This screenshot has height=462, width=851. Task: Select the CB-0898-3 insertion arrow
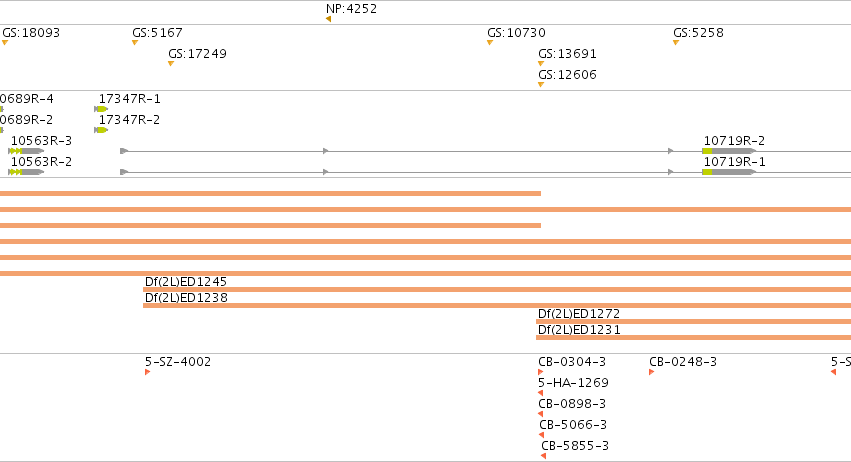pyautogui.click(x=541, y=414)
